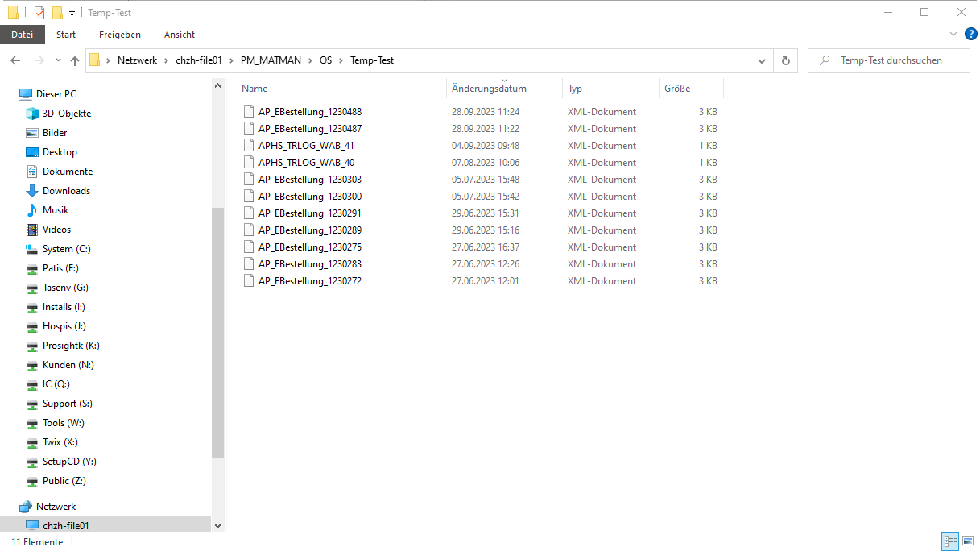The height and width of the screenshot is (551, 980).
Task: Select Dieser PC in navigation pane
Action: coord(56,94)
